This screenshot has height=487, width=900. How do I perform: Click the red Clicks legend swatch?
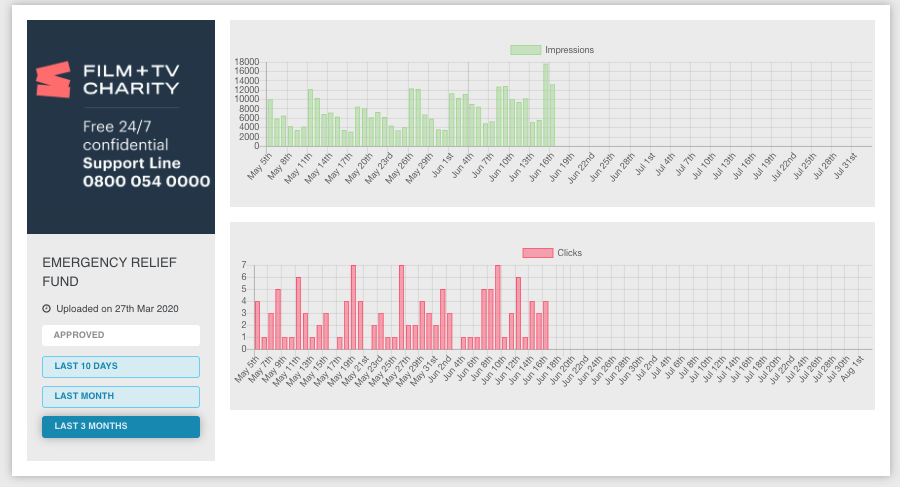[537, 253]
